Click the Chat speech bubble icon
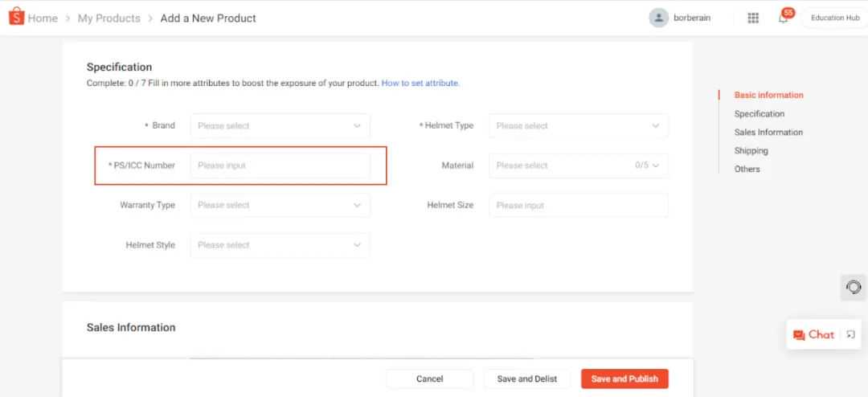The height and width of the screenshot is (397, 868). pyautogui.click(x=798, y=335)
